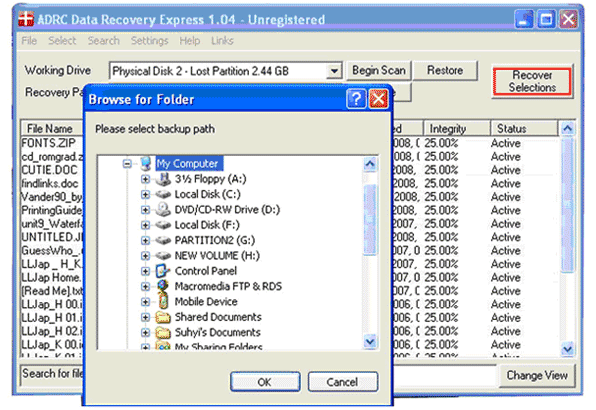Click OK in Browse for Folder
Image resolution: width=596 pixels, height=410 pixels.
click(x=265, y=382)
